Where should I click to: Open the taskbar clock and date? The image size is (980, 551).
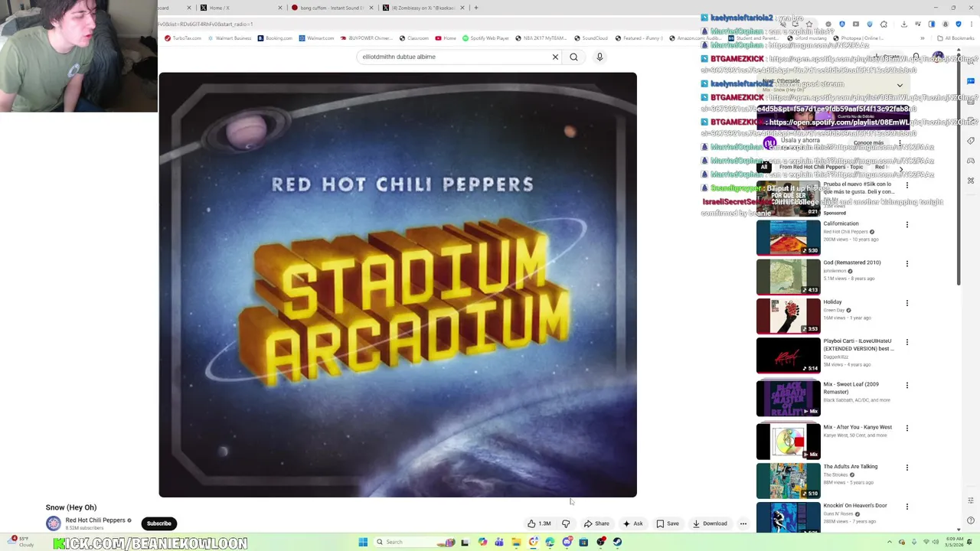(x=955, y=542)
